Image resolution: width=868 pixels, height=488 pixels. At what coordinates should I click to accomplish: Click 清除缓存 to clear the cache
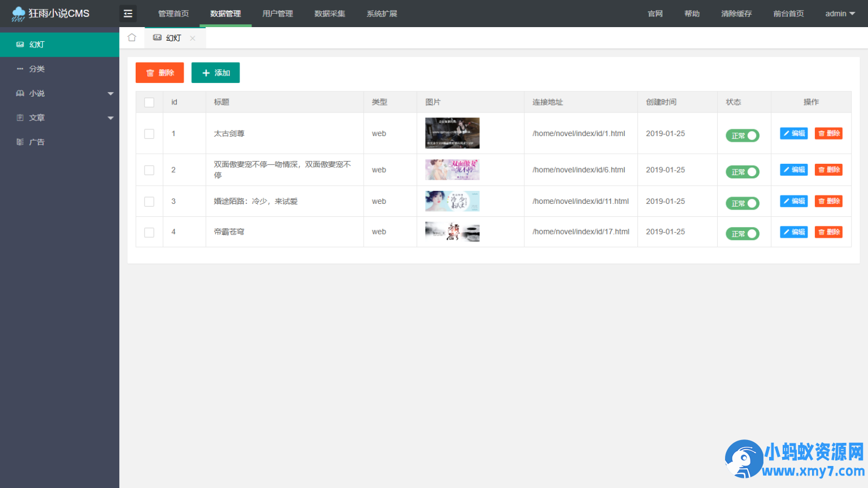pos(736,14)
